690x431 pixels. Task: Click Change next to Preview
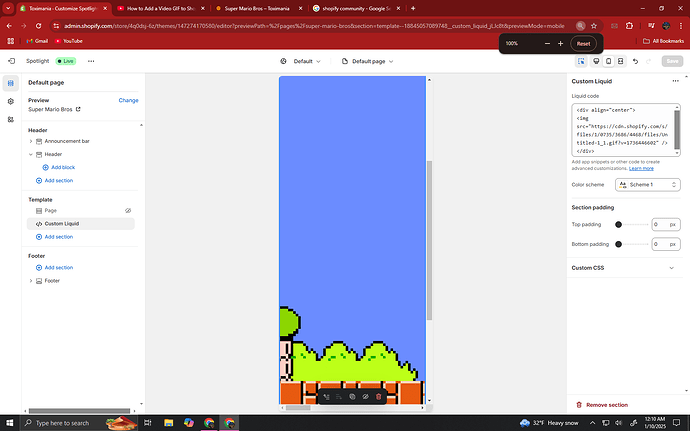pos(128,100)
